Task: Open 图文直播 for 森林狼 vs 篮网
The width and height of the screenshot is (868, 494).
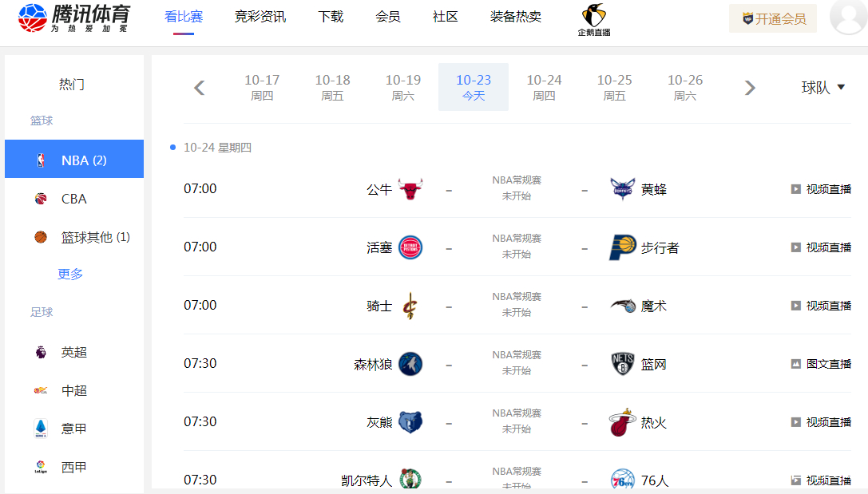Action: pos(822,364)
